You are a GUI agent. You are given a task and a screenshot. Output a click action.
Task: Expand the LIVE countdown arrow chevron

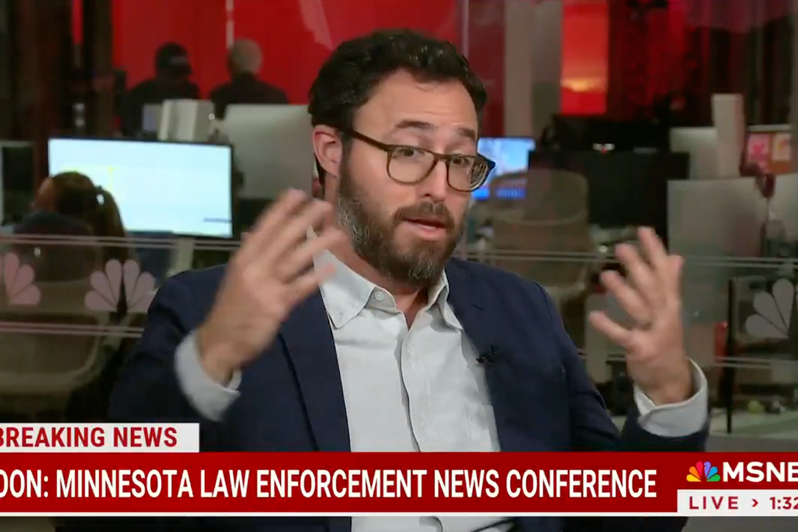(755, 502)
